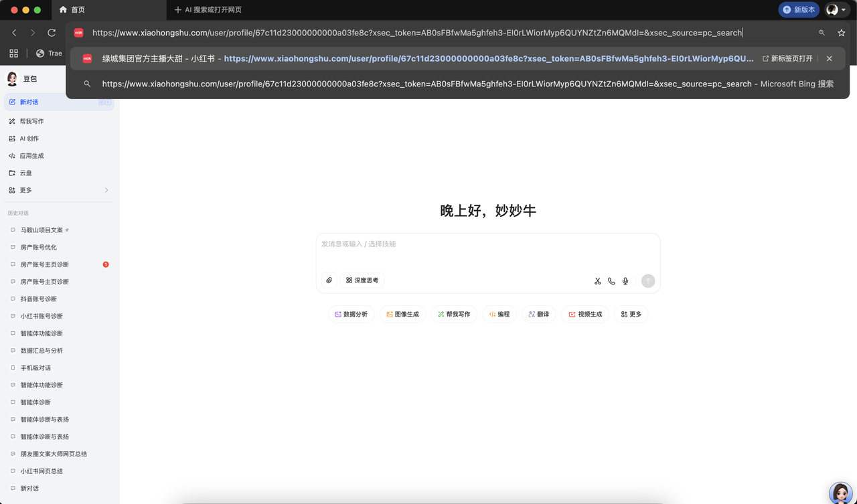Start voice input with the microphone icon

[625, 280]
